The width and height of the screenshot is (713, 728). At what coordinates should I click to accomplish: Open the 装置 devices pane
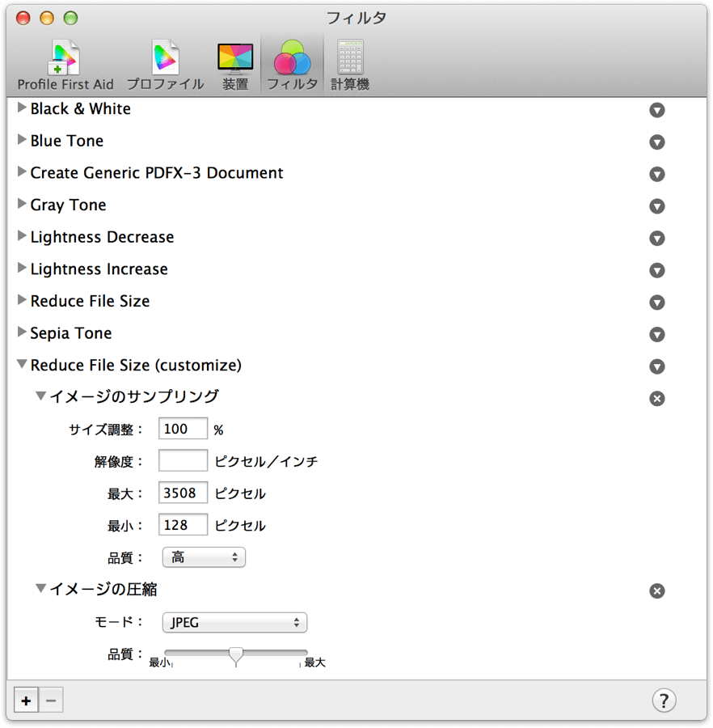click(x=235, y=65)
